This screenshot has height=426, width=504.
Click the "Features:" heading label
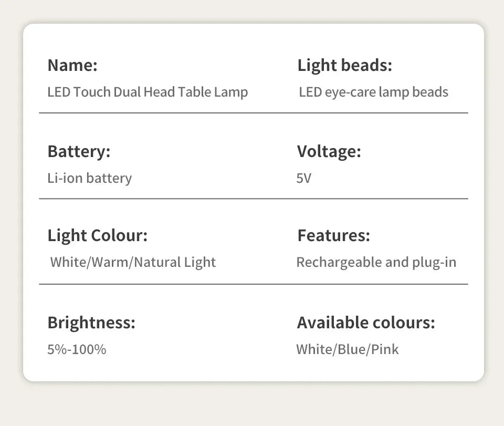pos(333,235)
